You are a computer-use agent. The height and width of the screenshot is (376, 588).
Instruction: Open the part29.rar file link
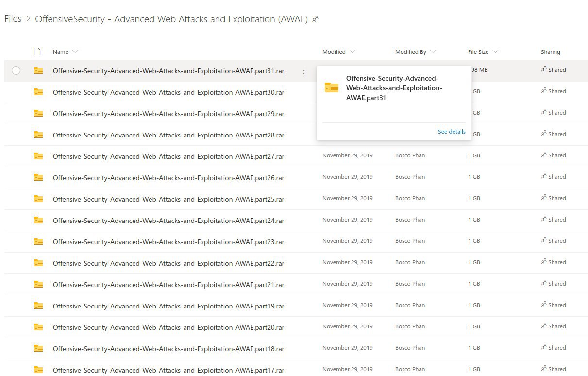tap(168, 114)
